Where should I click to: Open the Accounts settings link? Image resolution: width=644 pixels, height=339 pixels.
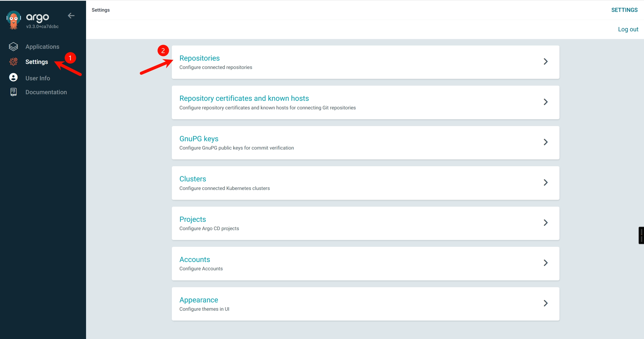coord(195,259)
